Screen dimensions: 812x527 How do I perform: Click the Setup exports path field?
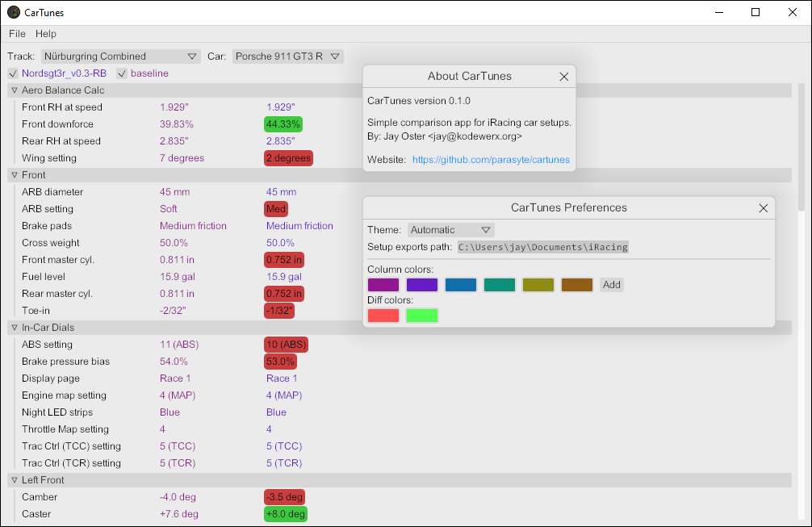(x=542, y=247)
